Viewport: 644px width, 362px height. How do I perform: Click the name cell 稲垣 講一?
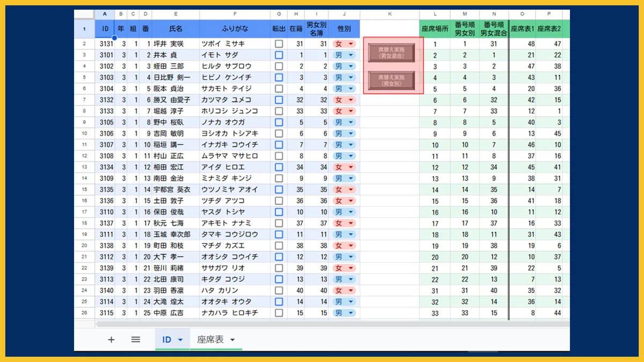click(175, 145)
